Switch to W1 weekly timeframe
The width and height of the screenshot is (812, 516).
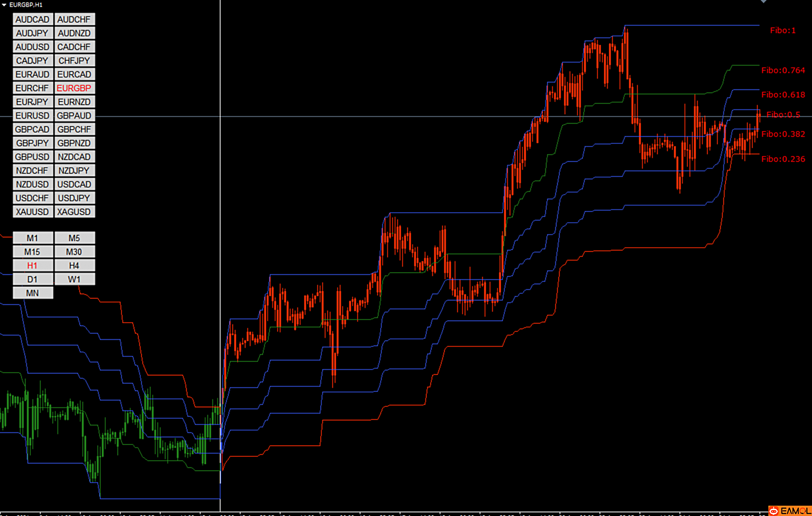click(x=74, y=279)
